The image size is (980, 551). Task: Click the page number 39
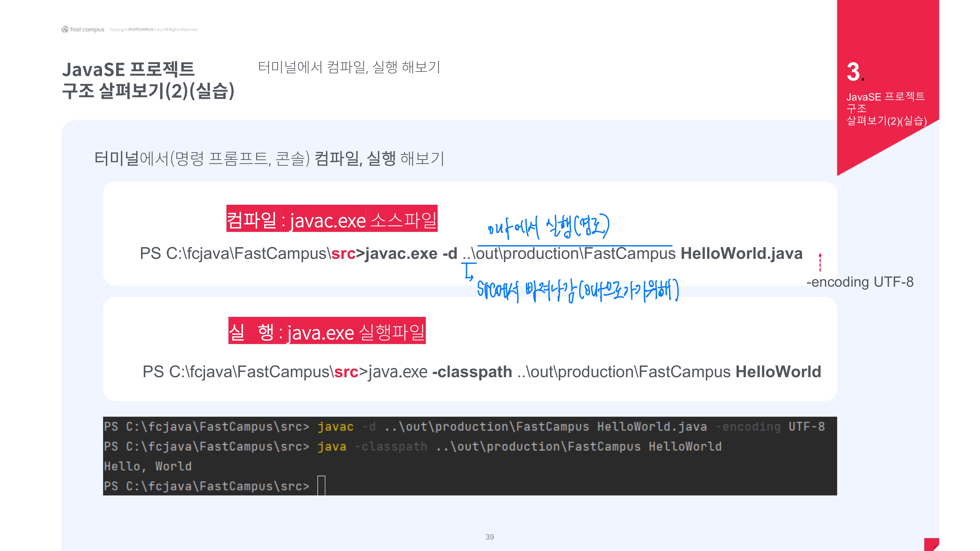(490, 537)
